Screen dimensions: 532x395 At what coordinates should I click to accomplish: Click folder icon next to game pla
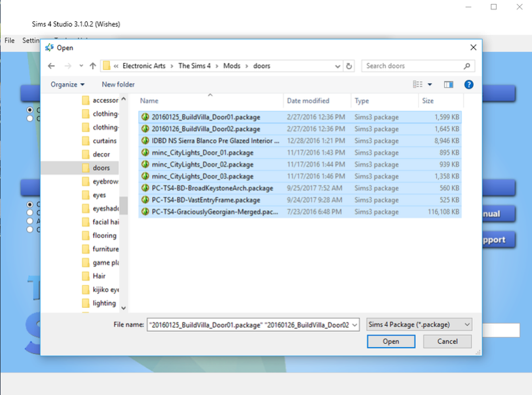click(86, 262)
